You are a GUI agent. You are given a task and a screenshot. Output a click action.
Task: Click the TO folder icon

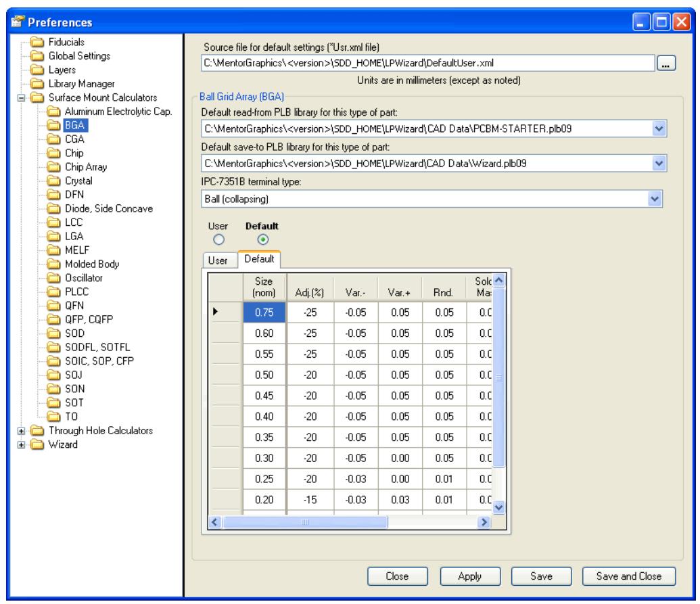(53, 417)
